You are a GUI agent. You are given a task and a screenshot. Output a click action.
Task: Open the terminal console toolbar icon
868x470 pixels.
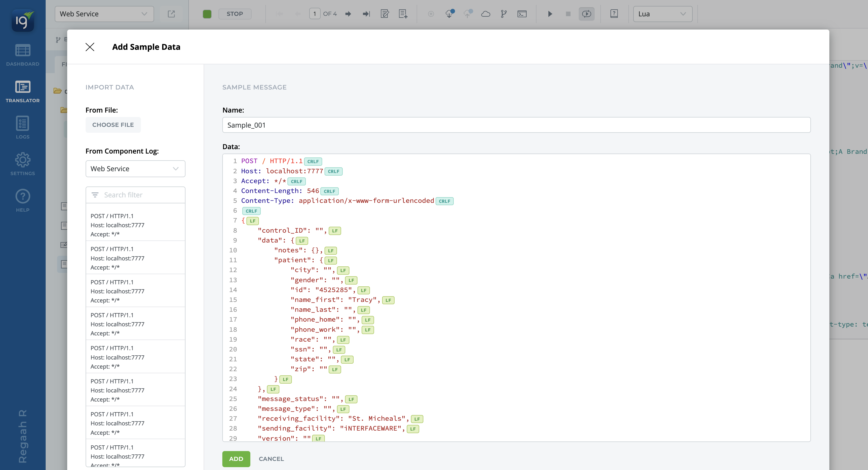click(522, 14)
